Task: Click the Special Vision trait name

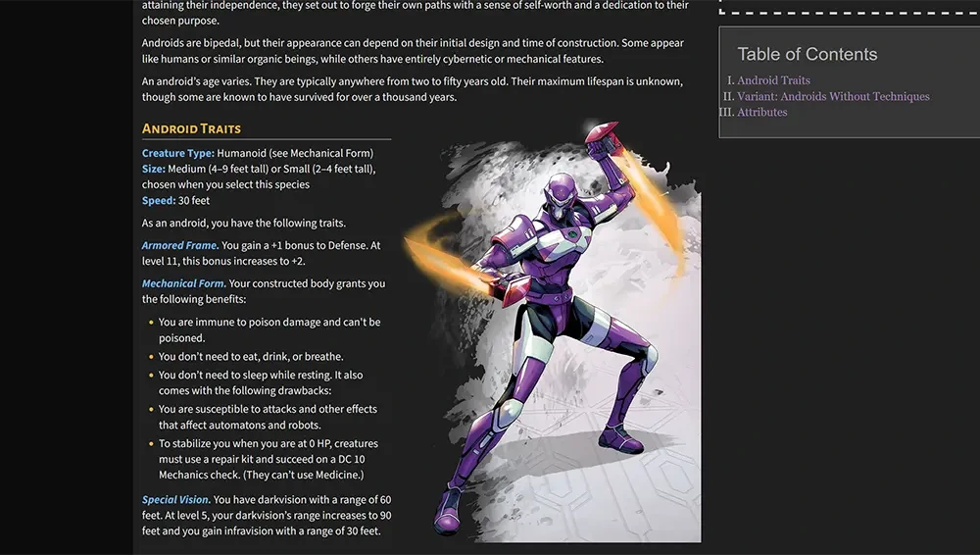Action: 176,500
